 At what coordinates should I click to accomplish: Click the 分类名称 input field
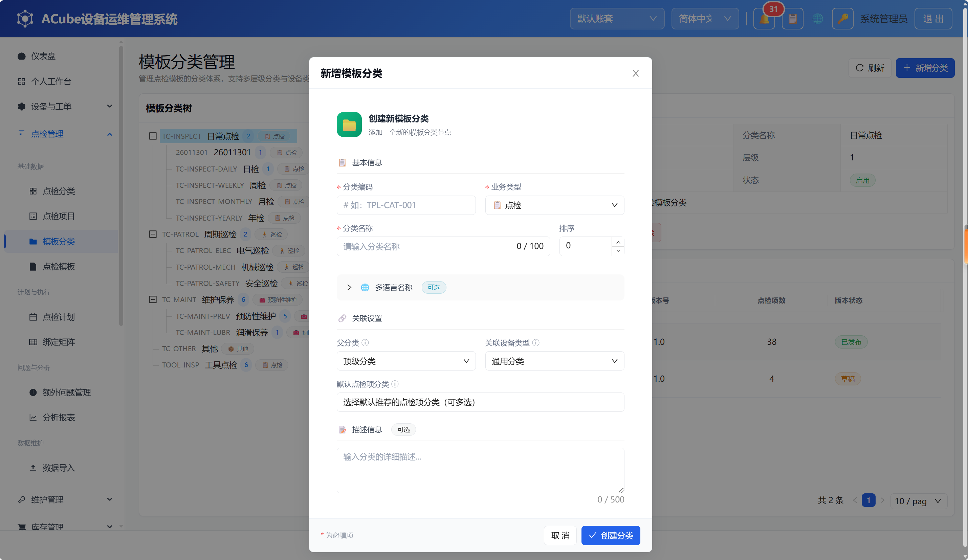coord(443,246)
